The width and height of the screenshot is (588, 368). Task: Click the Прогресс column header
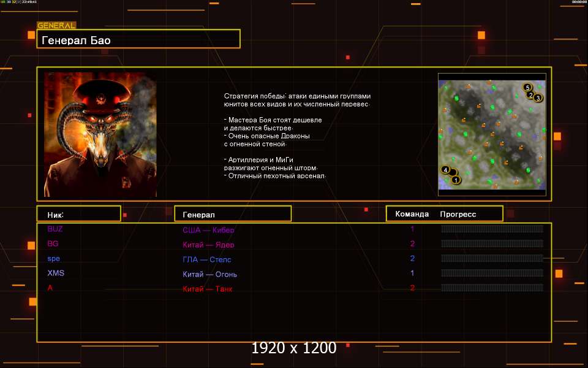click(x=458, y=214)
